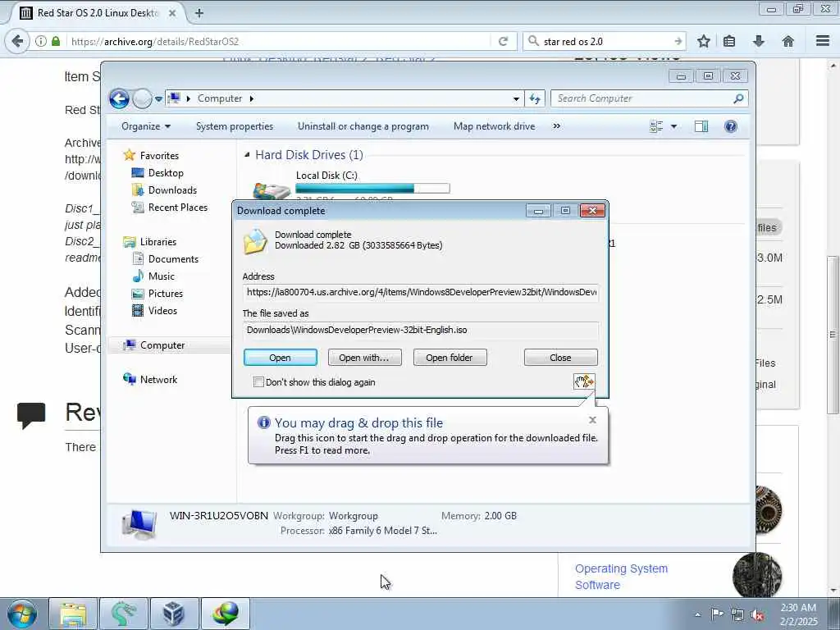This screenshot has width=840, height=630.
Task: Open Pictures library
Action: 166,294
